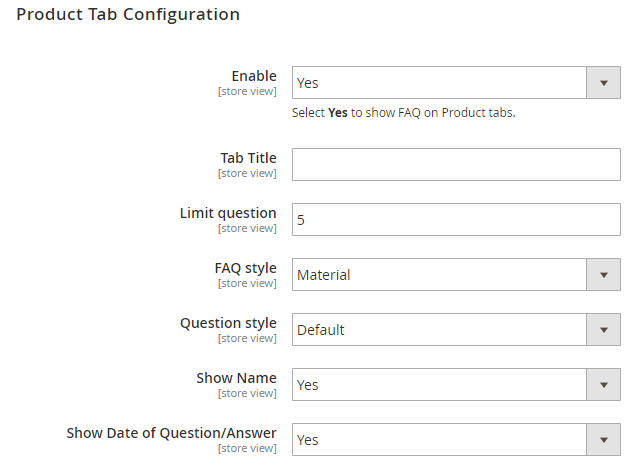Click the Limit question label

point(228,213)
